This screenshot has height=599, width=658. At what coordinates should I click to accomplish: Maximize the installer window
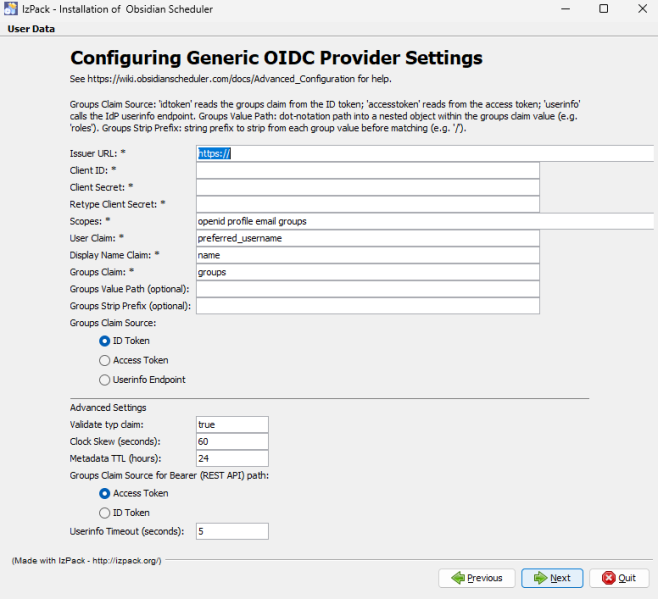603,9
